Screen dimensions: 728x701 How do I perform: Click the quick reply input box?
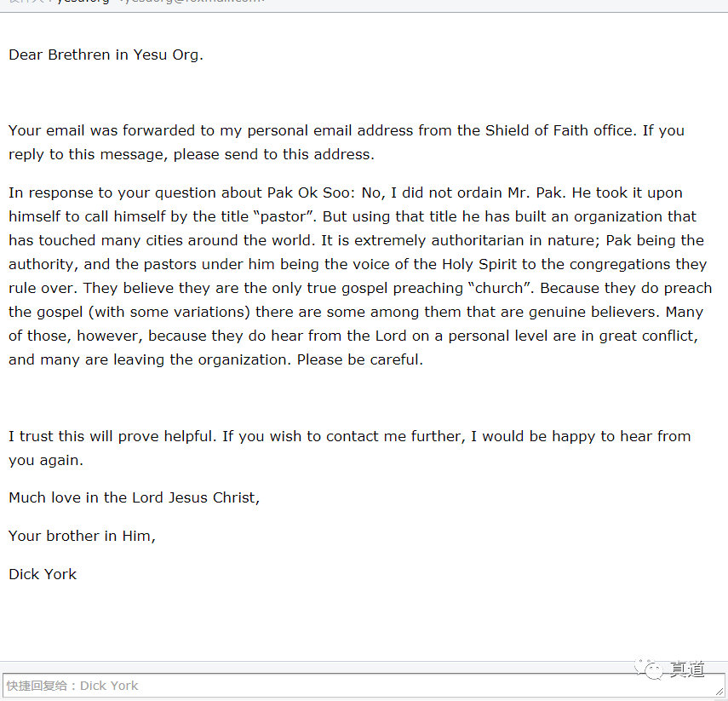358,686
